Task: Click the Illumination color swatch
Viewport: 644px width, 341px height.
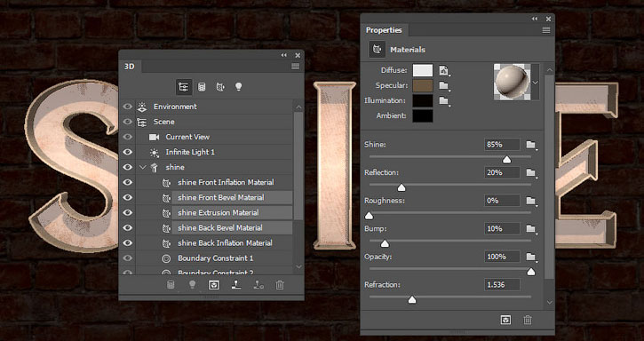Action: [423, 100]
